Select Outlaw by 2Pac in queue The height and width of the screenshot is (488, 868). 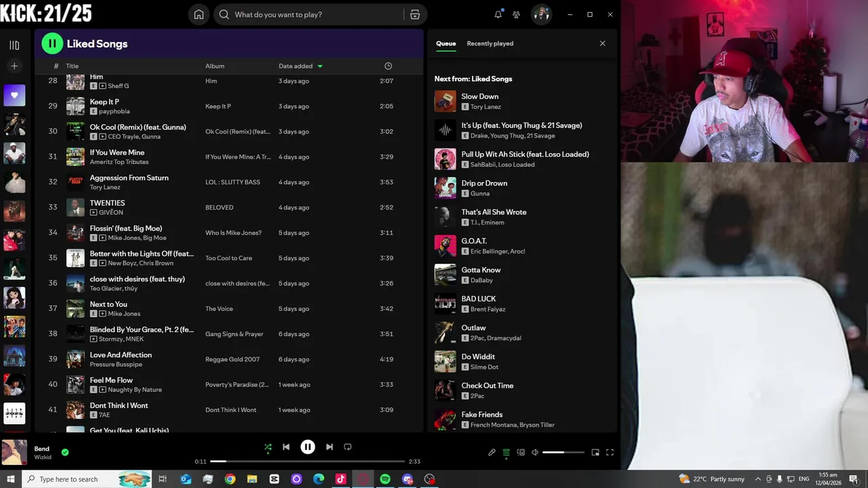[x=521, y=333]
